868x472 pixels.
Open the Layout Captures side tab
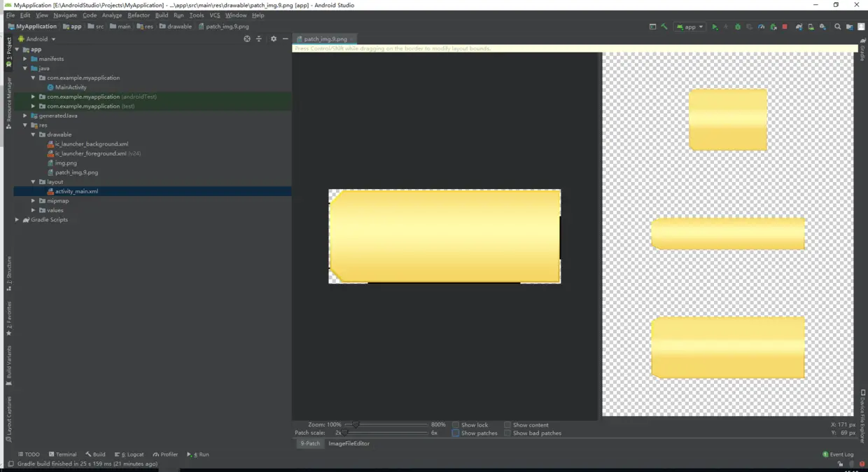[x=8, y=419]
